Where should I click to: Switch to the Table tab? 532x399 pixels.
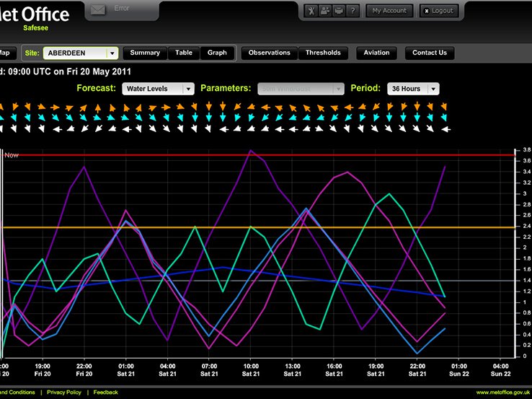(184, 53)
